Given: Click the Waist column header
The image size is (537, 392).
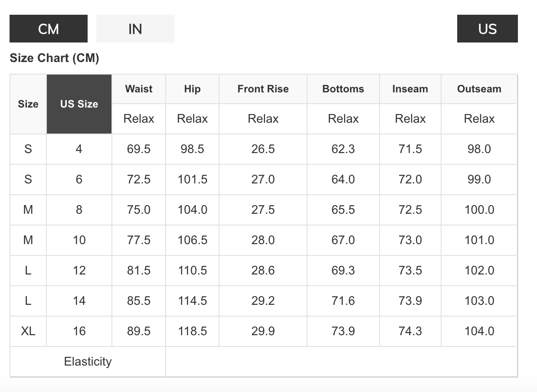Looking at the screenshot, I should pyautogui.click(x=139, y=89).
